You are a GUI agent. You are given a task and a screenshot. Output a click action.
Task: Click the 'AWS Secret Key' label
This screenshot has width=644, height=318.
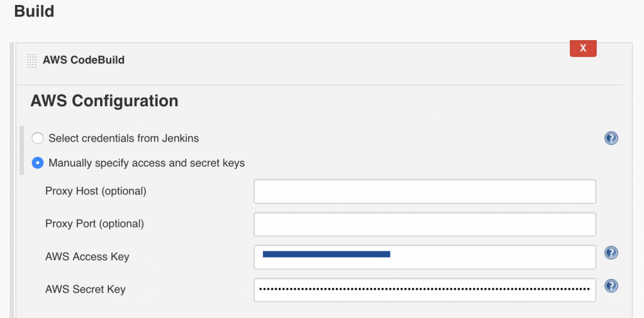(x=86, y=290)
